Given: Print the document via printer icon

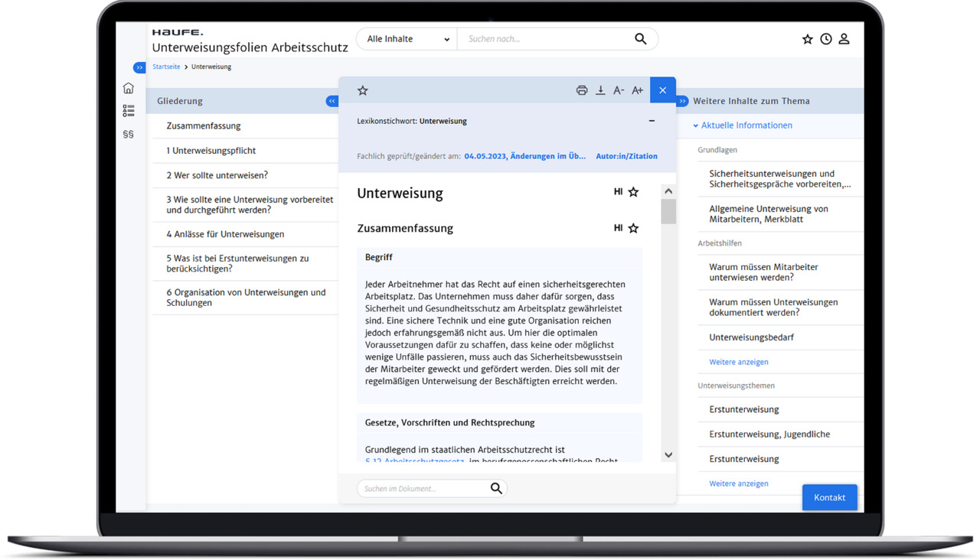Looking at the screenshot, I should tap(582, 90).
